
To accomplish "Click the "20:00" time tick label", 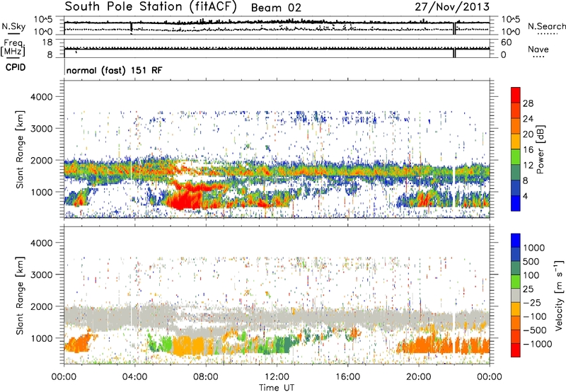I will pos(418,377).
